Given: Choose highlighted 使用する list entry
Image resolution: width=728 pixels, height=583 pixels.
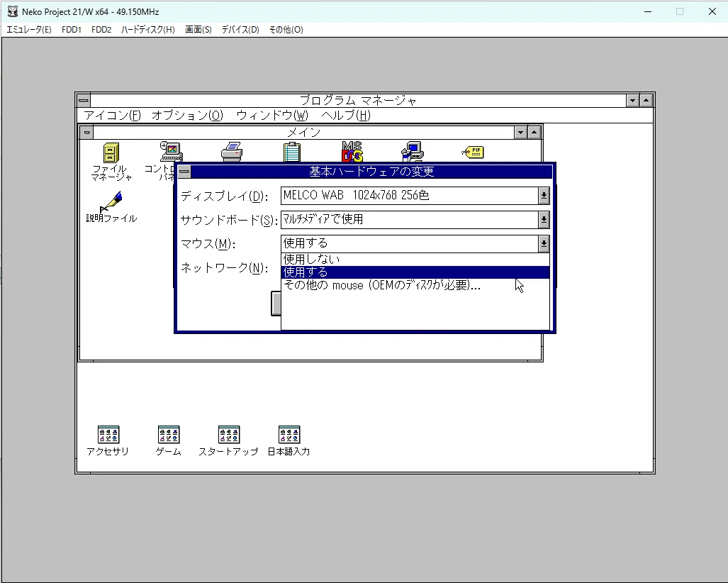Looking at the screenshot, I should 415,272.
